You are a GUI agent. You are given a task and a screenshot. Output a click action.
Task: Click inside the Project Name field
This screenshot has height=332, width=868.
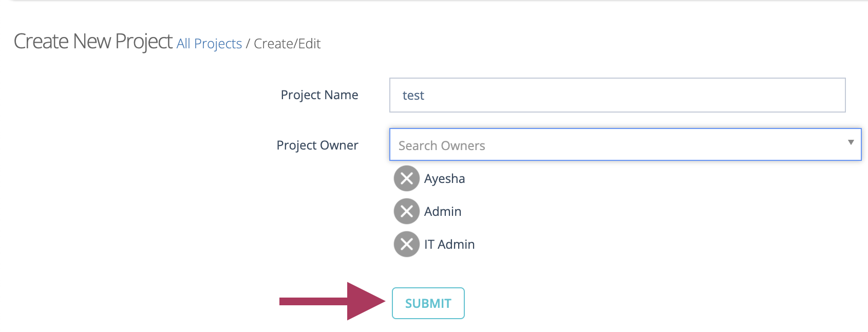pos(617,95)
